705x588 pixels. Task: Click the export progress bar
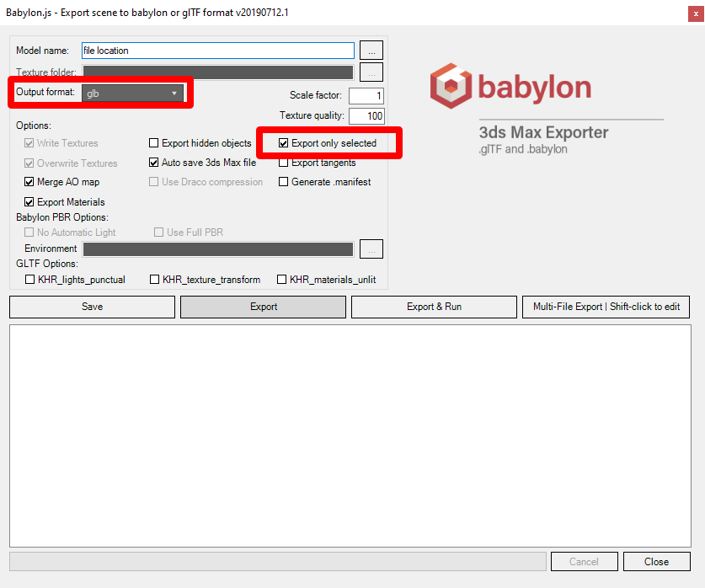[x=278, y=562]
